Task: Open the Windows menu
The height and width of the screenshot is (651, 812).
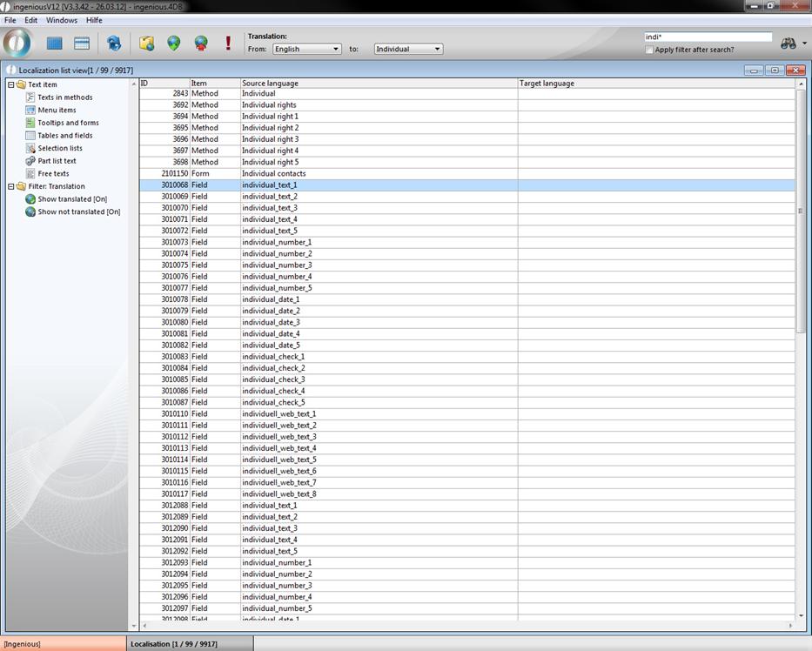Action: pos(61,20)
